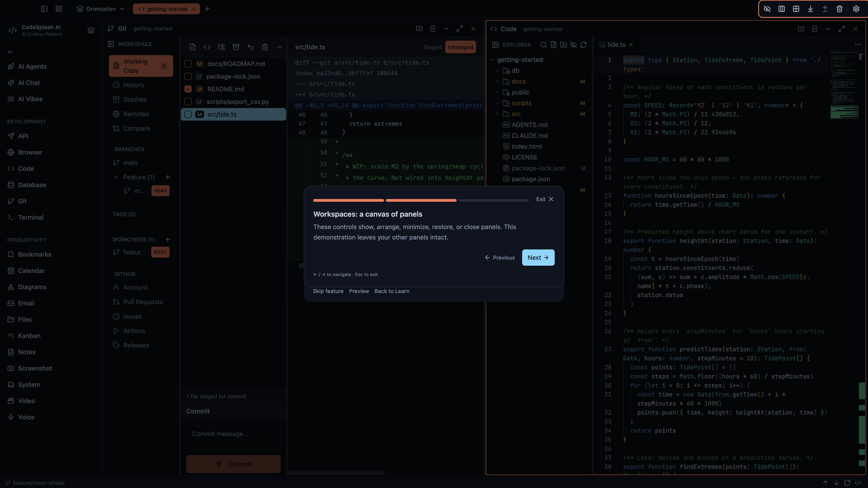Add a new worktree with the plus icon
868x488 pixels.
pyautogui.click(x=167, y=239)
